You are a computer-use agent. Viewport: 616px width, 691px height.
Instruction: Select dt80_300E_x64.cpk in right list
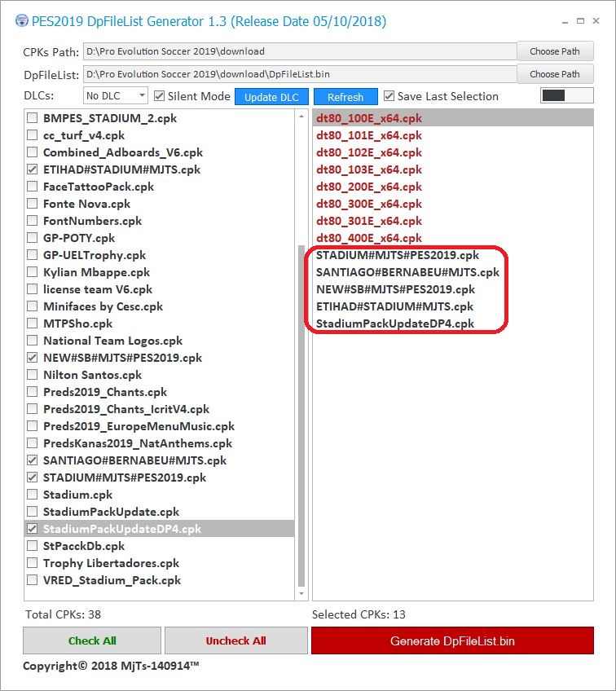pyautogui.click(x=453, y=204)
